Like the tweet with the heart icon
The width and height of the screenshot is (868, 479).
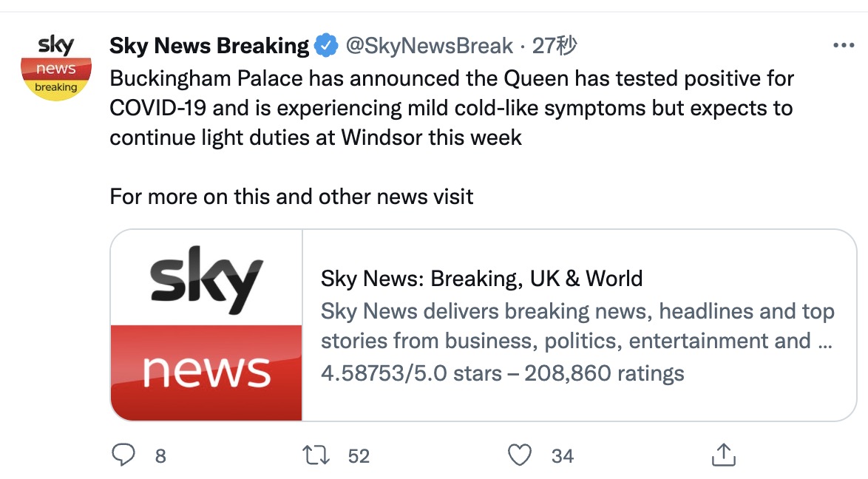click(521, 455)
